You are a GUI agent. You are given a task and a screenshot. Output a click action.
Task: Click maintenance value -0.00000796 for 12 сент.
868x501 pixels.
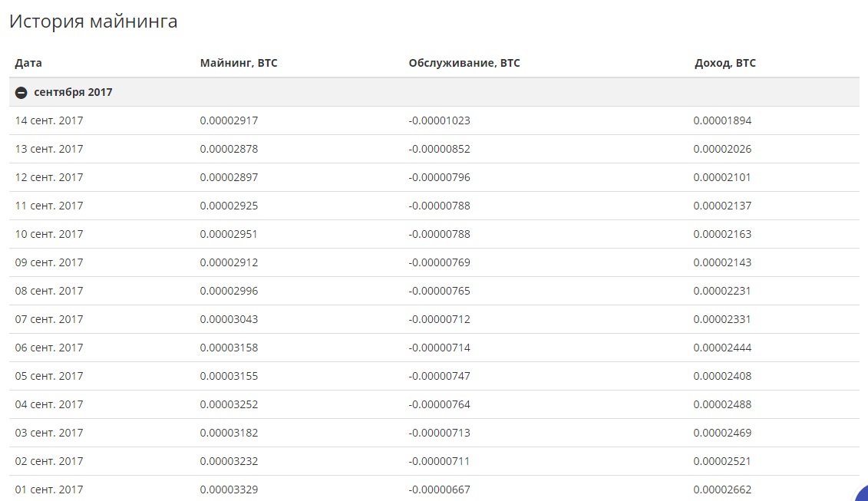[439, 177]
